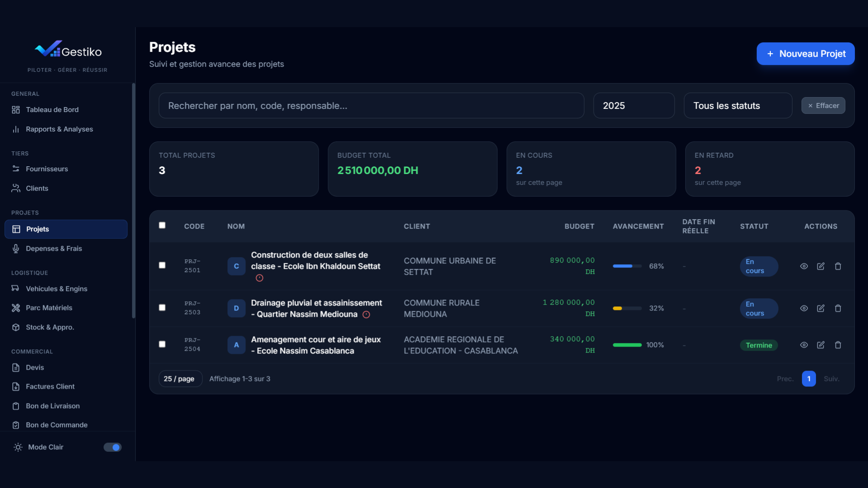This screenshot has width=868, height=488.
Task: Click the Gestiko logo
Action: (68, 51)
